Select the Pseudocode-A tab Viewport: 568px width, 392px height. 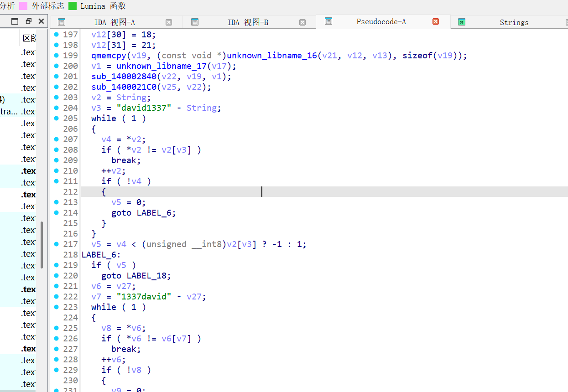[381, 21]
